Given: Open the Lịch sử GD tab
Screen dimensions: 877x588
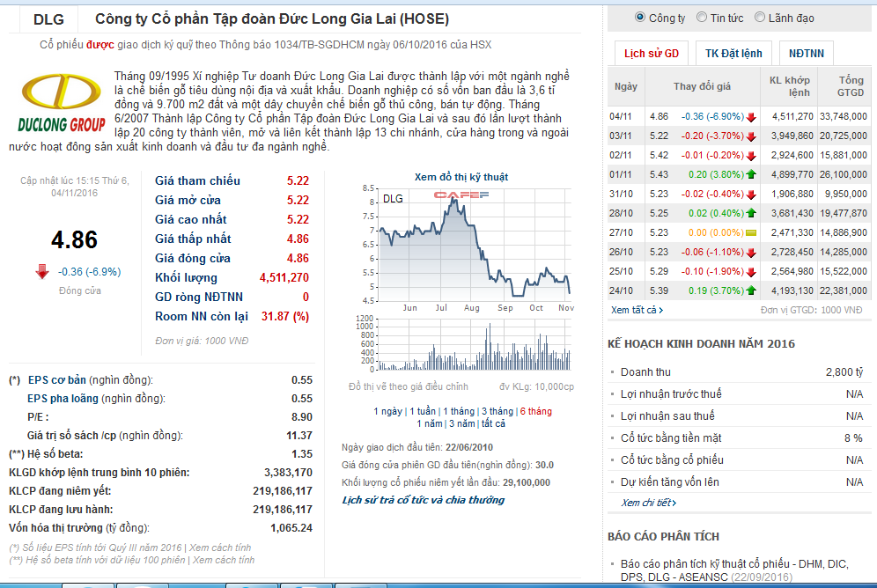Looking at the screenshot, I should click(651, 53).
